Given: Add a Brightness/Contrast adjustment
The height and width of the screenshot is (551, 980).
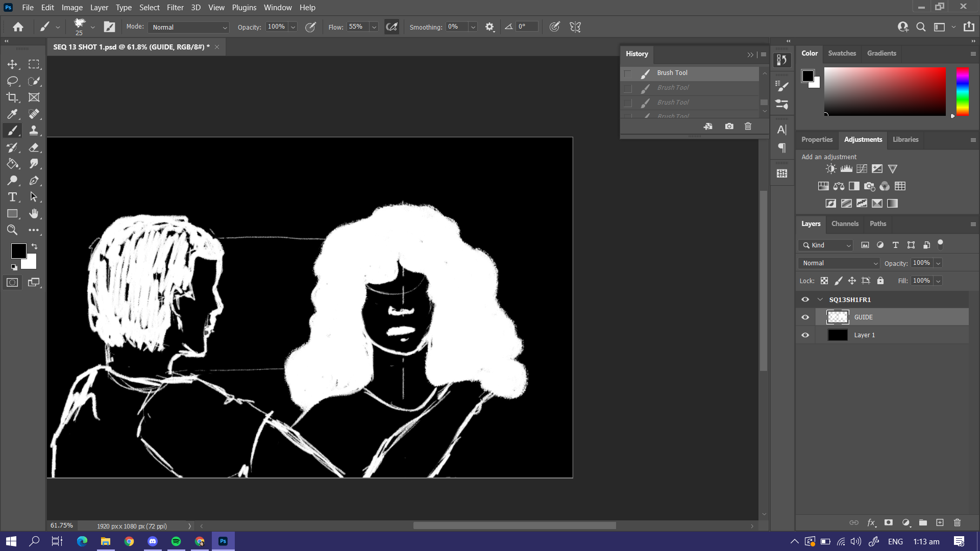Looking at the screenshot, I should pos(831,169).
